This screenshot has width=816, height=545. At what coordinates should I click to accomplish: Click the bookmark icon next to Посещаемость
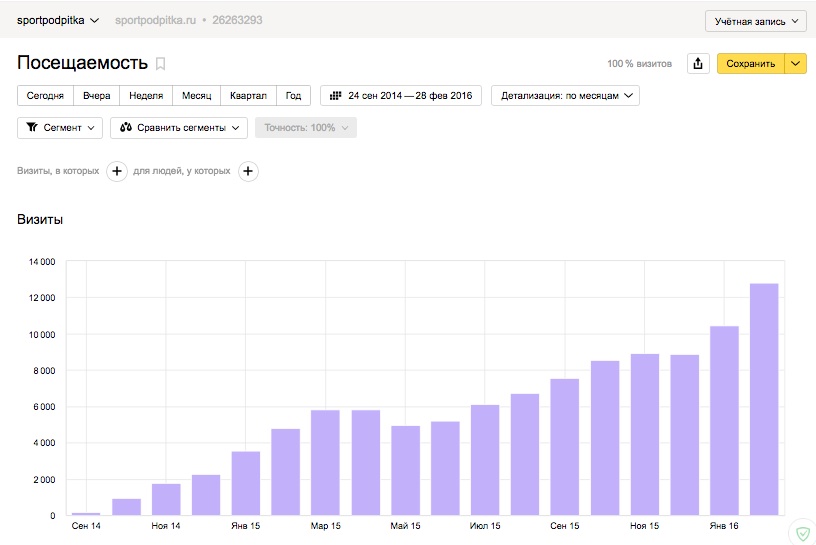(161, 64)
